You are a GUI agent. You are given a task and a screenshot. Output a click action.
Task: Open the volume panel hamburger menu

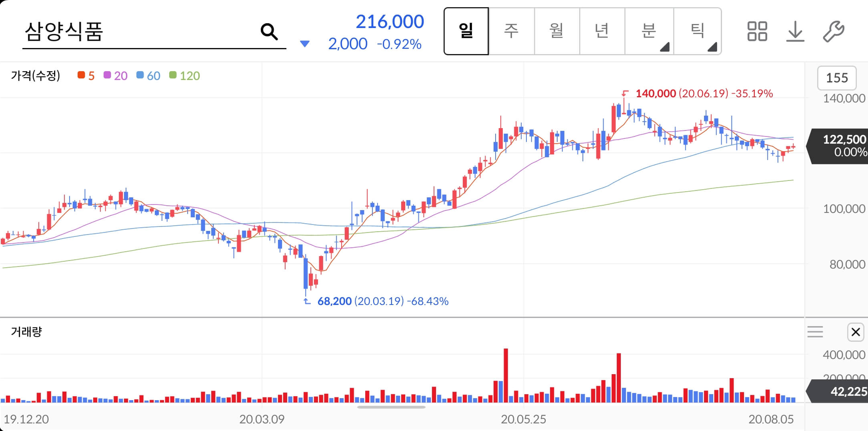coord(815,332)
